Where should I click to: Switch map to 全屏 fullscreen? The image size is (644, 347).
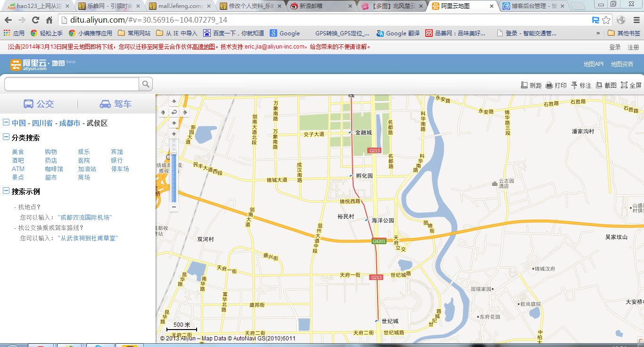(x=631, y=85)
